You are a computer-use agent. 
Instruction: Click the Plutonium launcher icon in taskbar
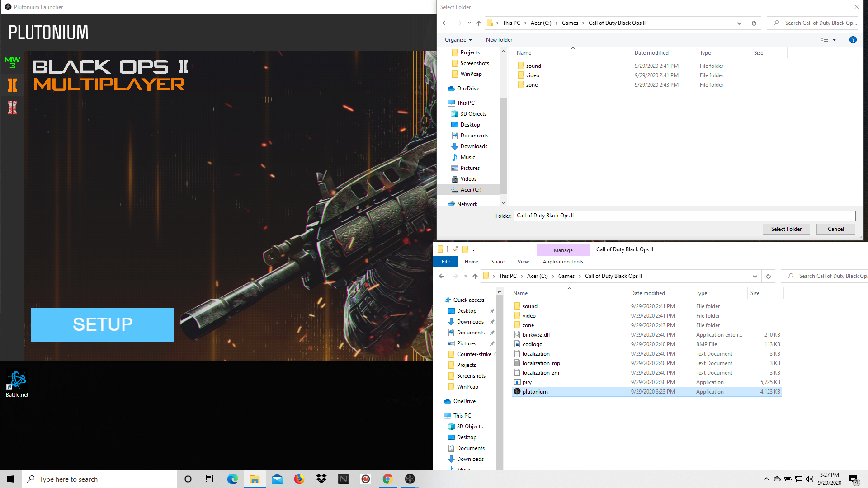tap(410, 479)
